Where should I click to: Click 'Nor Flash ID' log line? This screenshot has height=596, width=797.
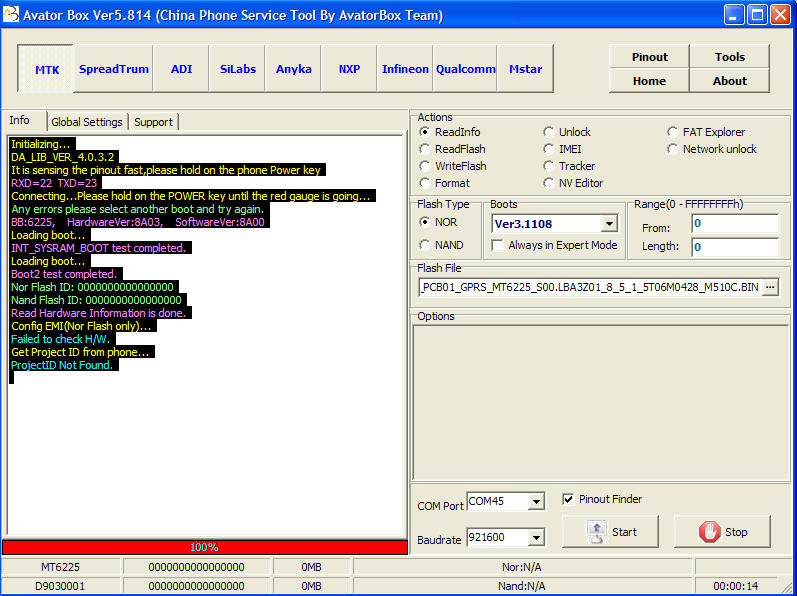pos(93,287)
